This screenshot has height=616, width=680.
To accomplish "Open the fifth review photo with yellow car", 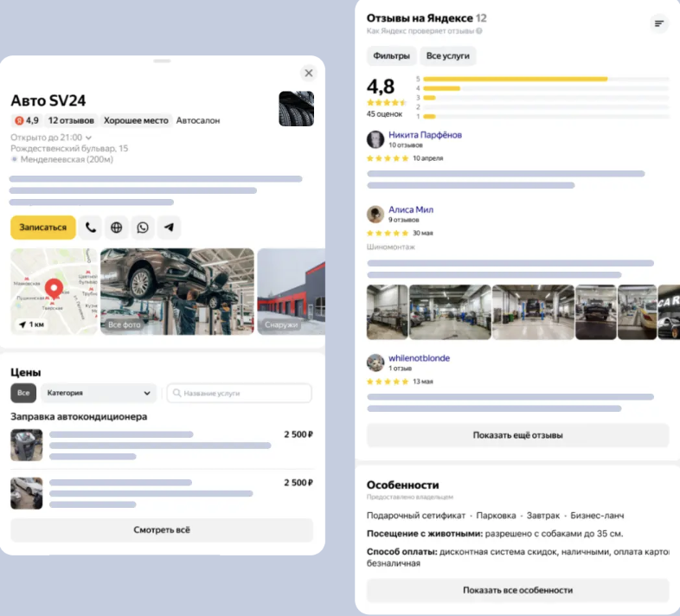I will [637, 311].
